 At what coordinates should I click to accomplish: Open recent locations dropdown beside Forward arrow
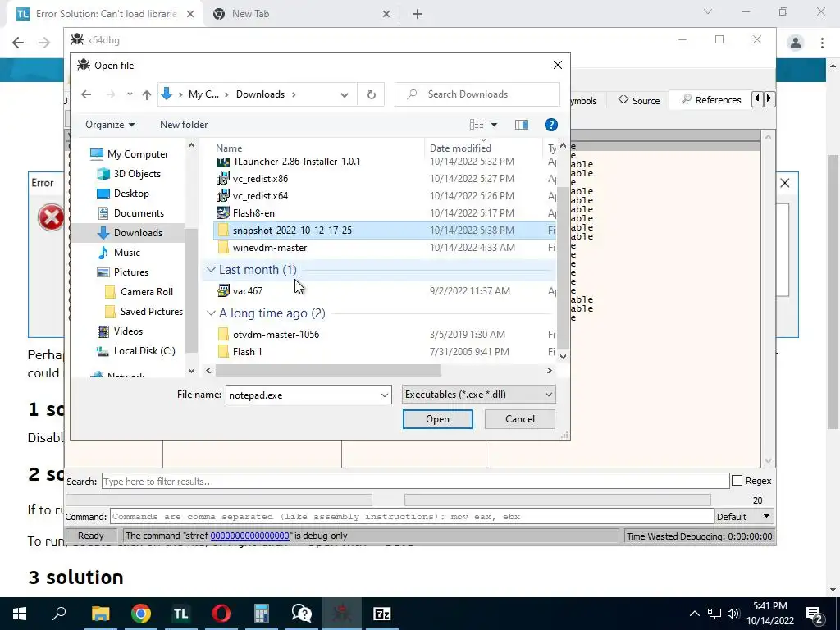pyautogui.click(x=130, y=94)
